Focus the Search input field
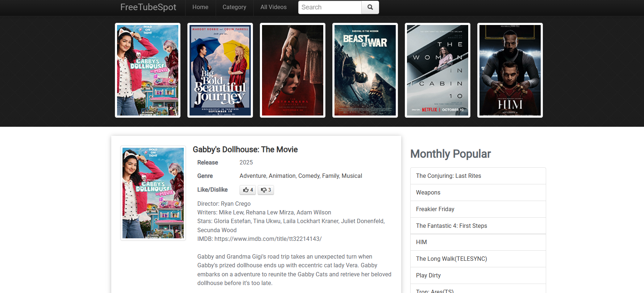The image size is (644, 293). click(x=329, y=7)
